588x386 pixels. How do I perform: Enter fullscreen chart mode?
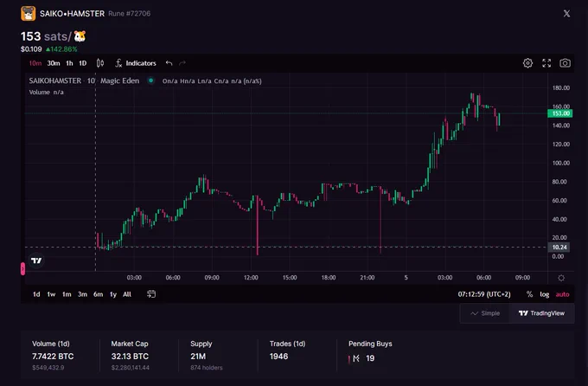click(x=546, y=63)
